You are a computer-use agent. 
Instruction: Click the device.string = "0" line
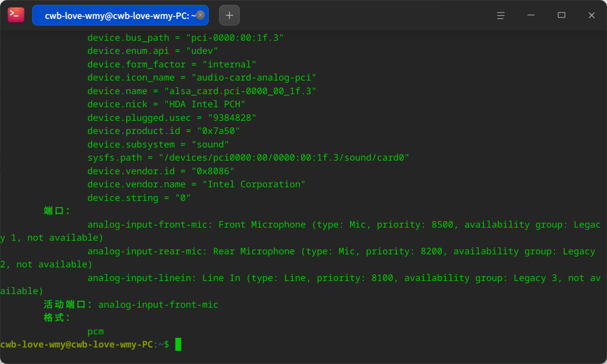click(139, 198)
